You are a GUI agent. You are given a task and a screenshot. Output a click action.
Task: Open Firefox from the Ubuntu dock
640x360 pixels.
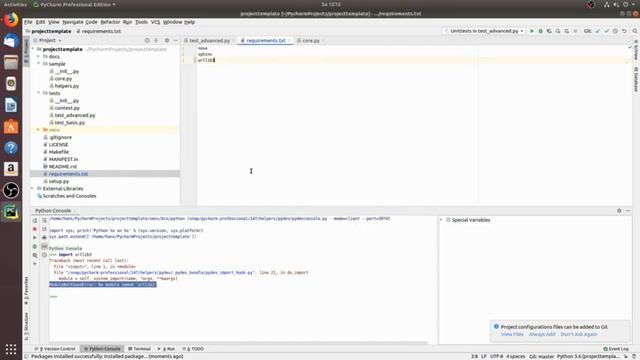[11, 20]
